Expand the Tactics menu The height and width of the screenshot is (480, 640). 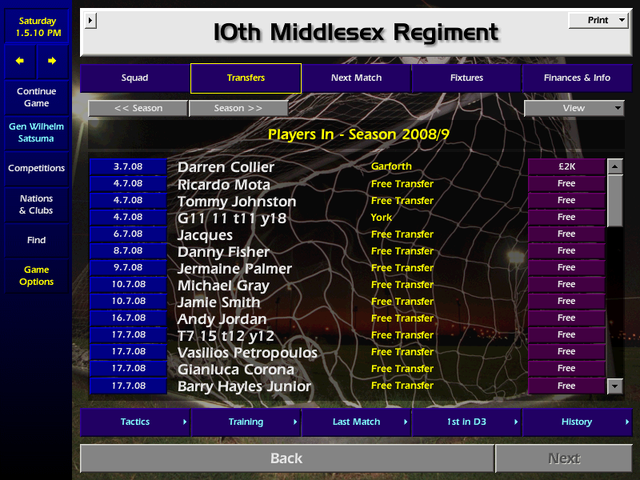tap(135, 422)
